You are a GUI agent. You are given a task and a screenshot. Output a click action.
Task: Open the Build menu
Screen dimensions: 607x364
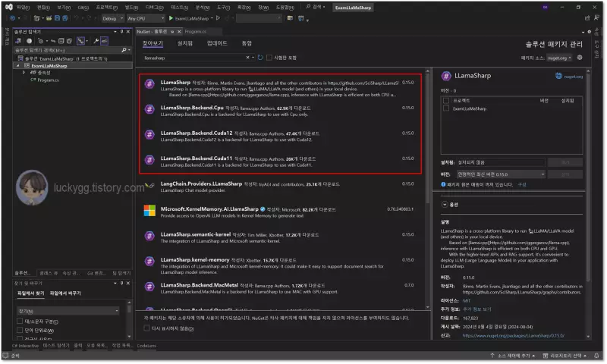tap(131, 8)
